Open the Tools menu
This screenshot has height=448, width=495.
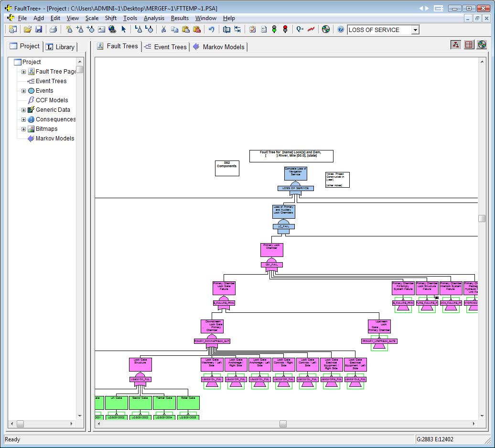(x=130, y=18)
